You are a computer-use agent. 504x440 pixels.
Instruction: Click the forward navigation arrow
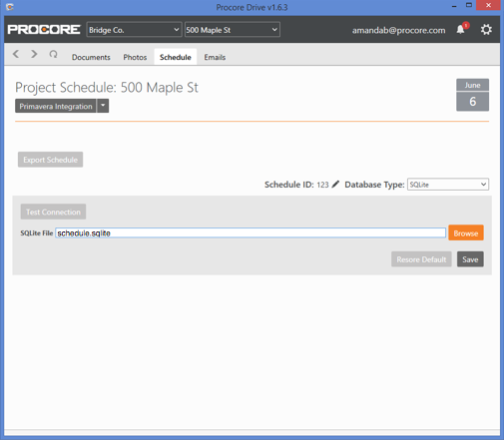point(34,54)
